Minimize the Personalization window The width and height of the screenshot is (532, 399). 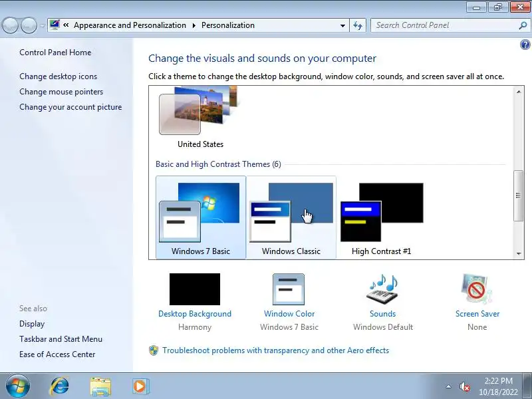click(x=477, y=7)
